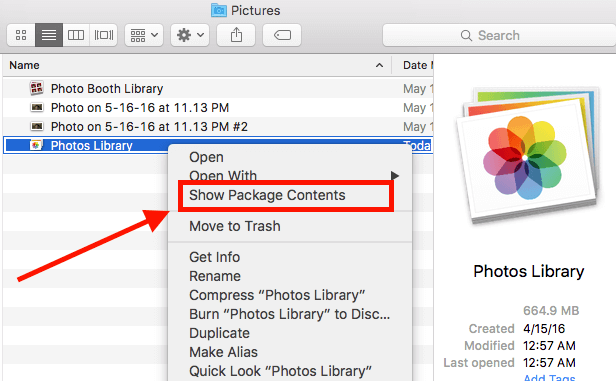Choose Show Package Contents from the context menu
Image resolution: width=616 pixels, height=381 pixels.
pos(267,195)
